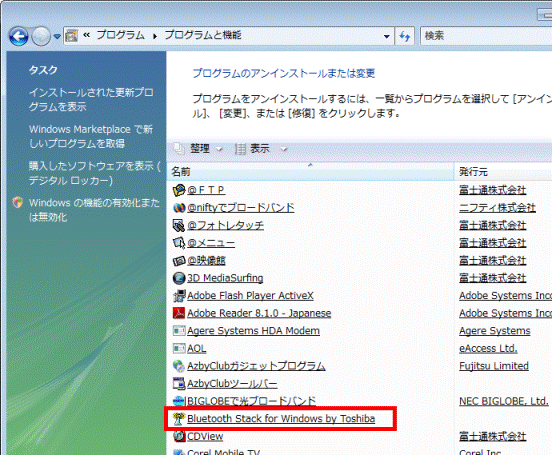
Task: Select @メニュー in the program list
Action: 211,243
